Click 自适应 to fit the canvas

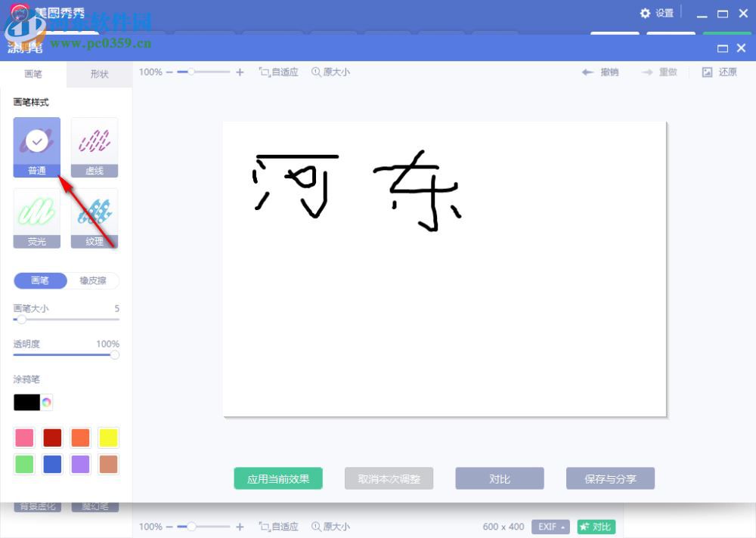tap(277, 72)
